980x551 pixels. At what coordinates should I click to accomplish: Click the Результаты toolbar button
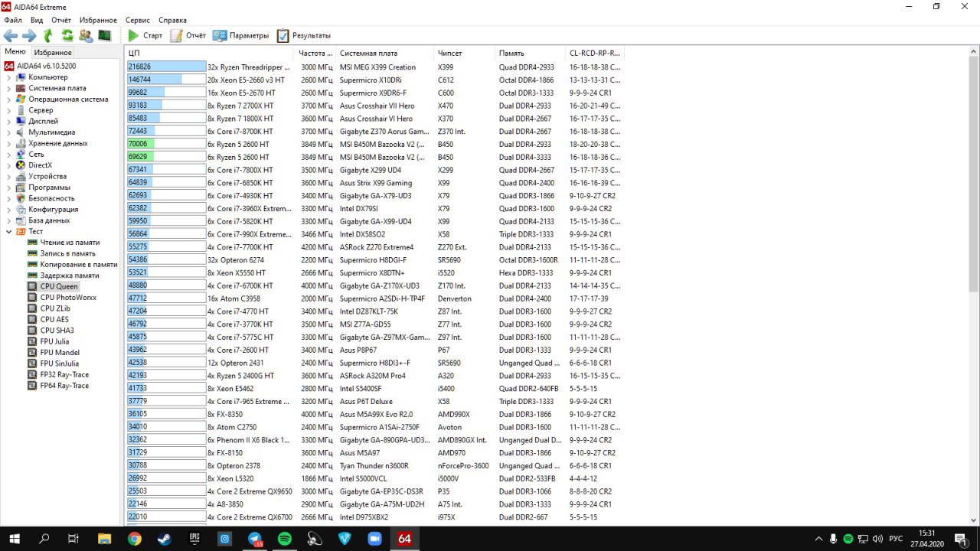pyautogui.click(x=303, y=35)
